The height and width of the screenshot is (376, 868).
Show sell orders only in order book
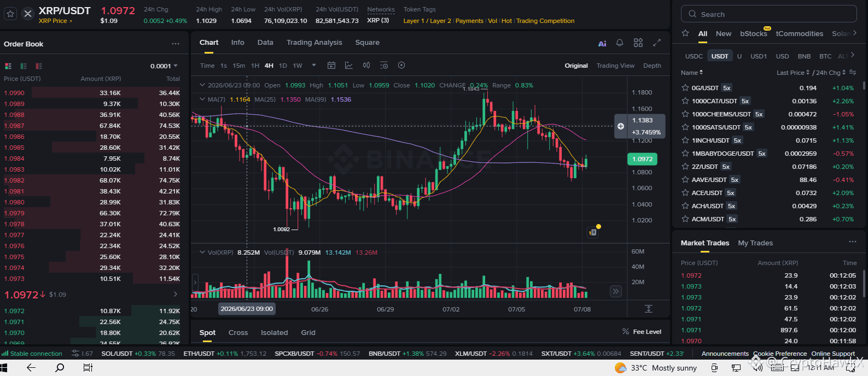click(x=39, y=66)
